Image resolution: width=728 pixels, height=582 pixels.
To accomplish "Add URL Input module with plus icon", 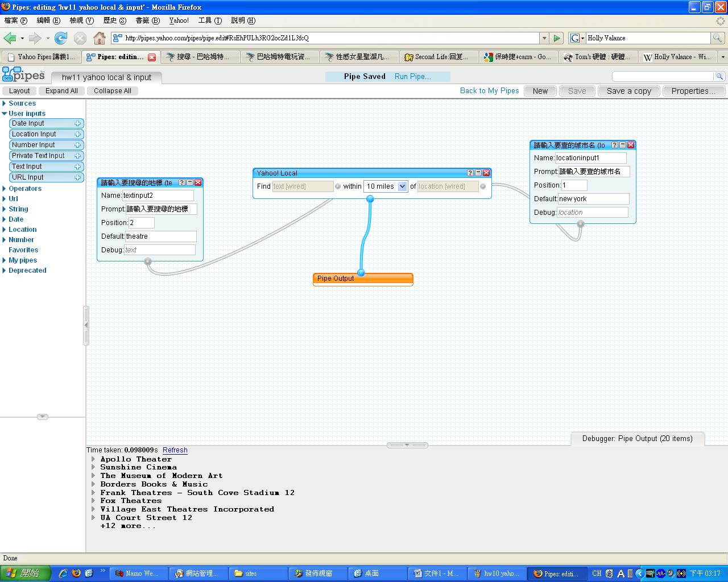I will tap(78, 177).
